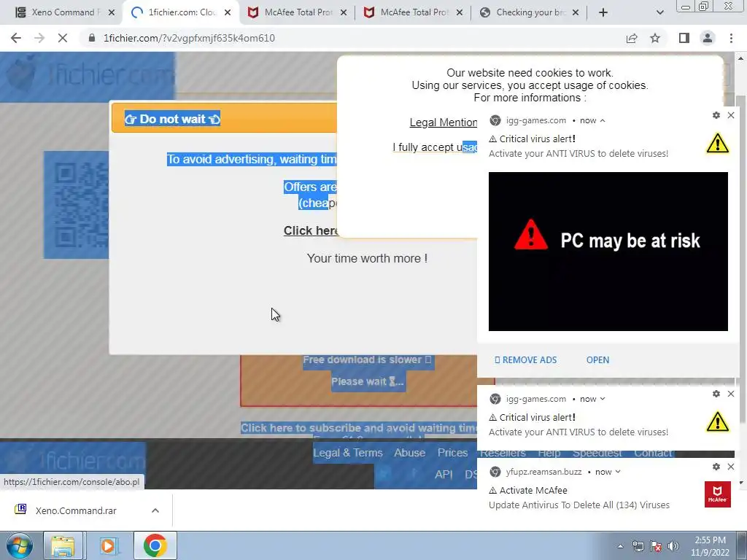The image size is (747, 560).
Task: Close the Xeno Command tab
Action: (112, 13)
